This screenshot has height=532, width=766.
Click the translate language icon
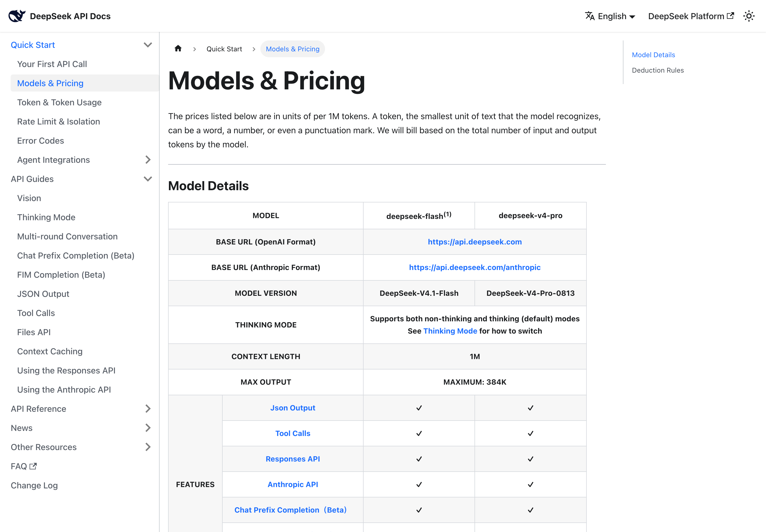coord(590,16)
